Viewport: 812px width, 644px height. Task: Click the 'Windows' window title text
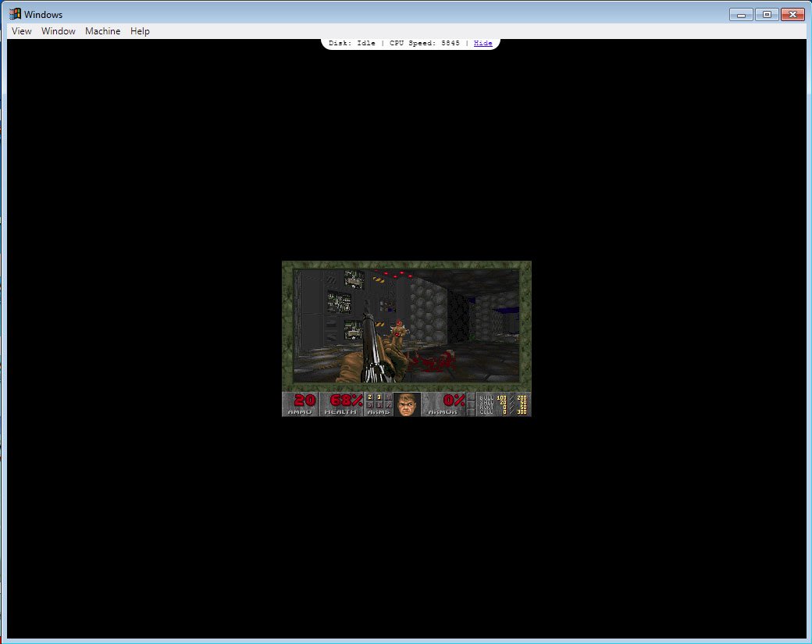pyautogui.click(x=44, y=15)
